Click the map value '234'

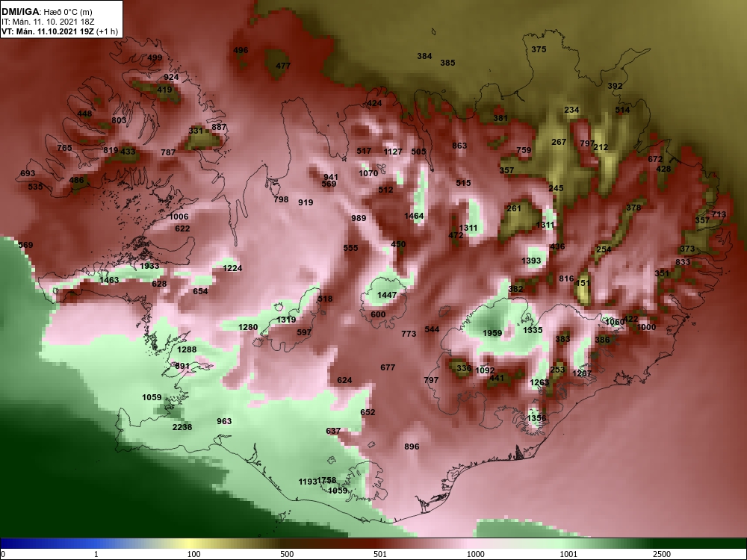[571, 110]
